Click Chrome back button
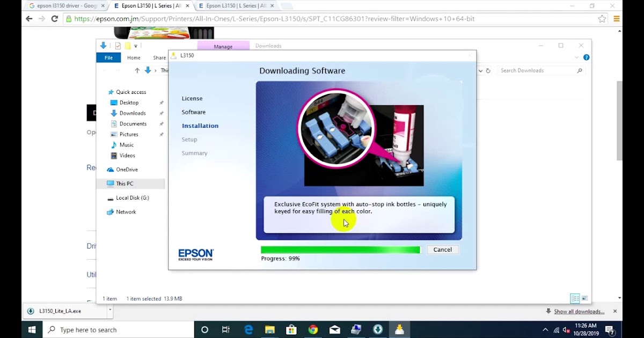Image resolution: width=644 pixels, height=338 pixels. point(29,19)
